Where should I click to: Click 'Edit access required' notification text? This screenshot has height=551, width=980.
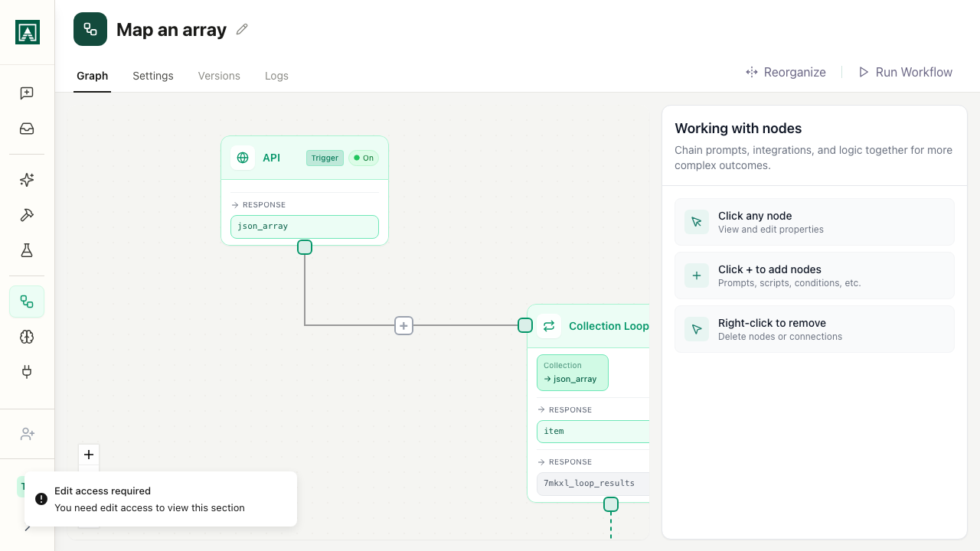(103, 491)
